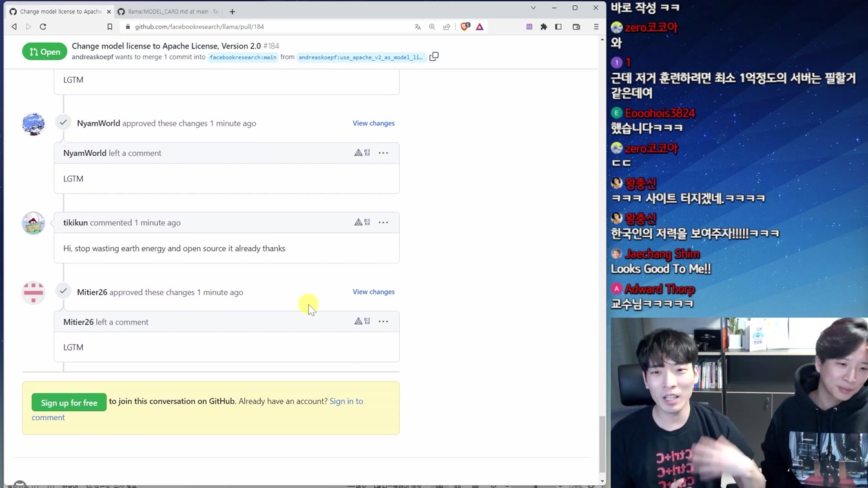Image resolution: width=868 pixels, height=488 pixels.
Task: Reload the GitHub pull request page
Action: coord(43,26)
